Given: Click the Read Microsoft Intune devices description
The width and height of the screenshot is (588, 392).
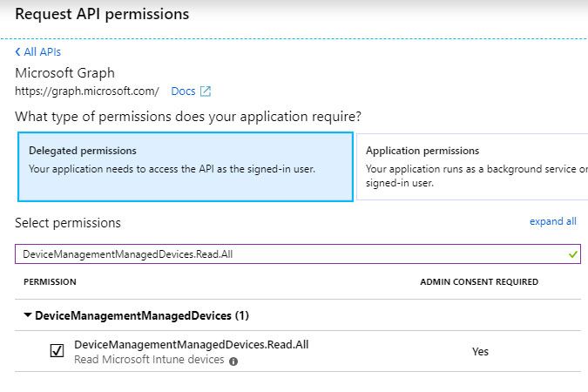Looking at the screenshot, I should (149, 360).
